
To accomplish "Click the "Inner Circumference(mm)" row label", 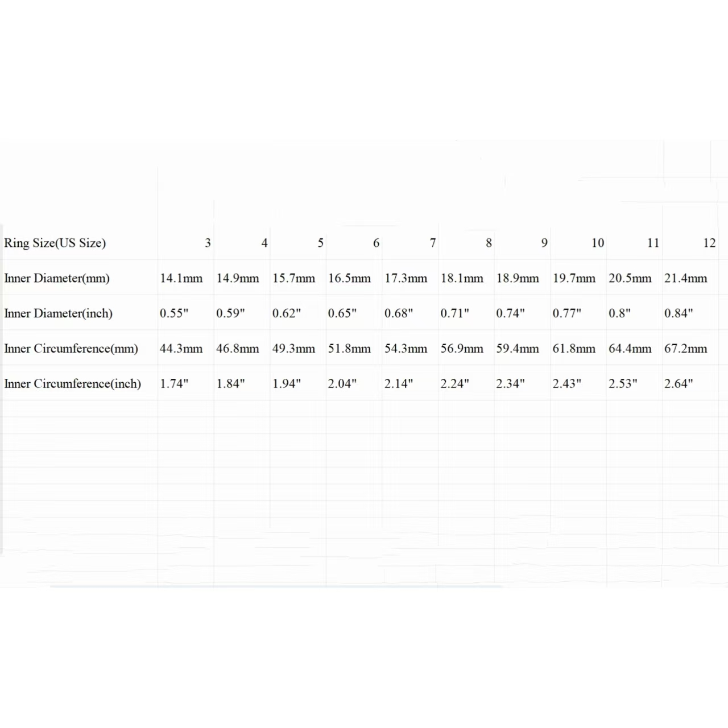I will [x=71, y=349].
